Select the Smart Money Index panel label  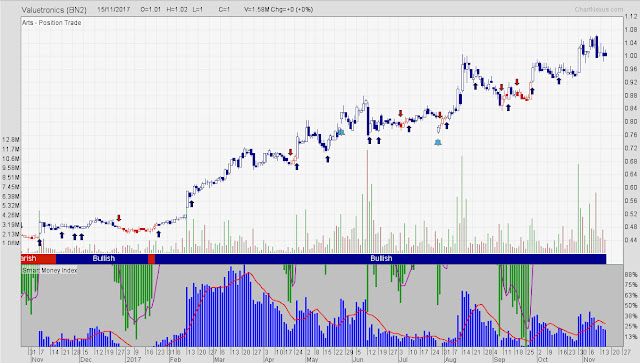point(50,270)
